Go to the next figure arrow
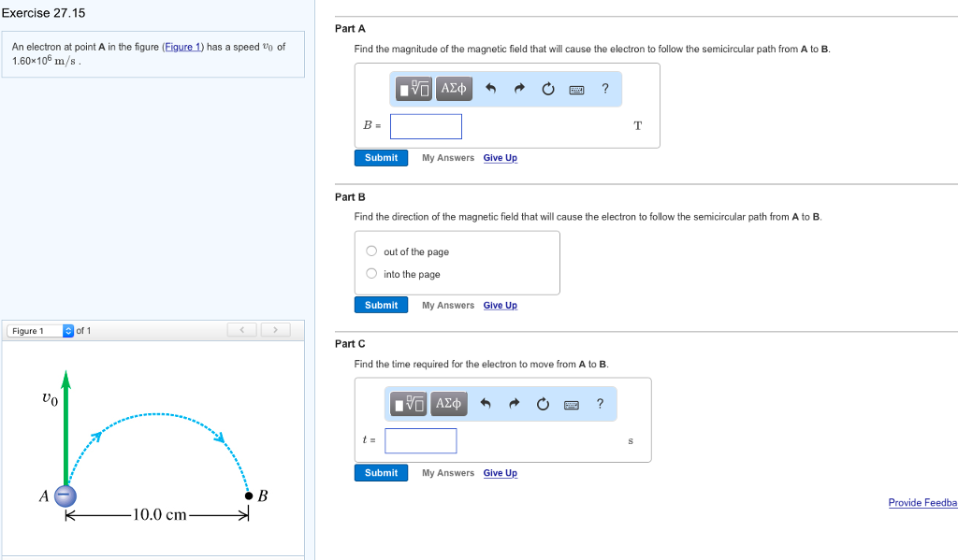Screen dimensions: 958x560 (x=275, y=330)
